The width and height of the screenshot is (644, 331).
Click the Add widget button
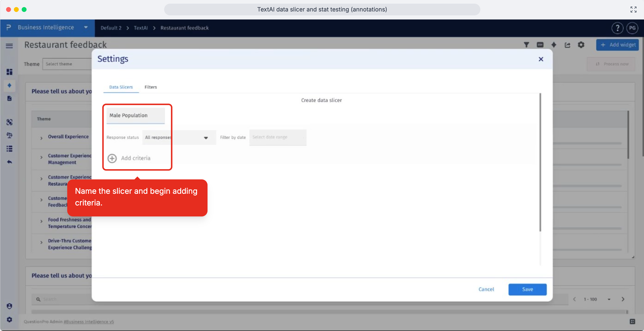coord(617,45)
